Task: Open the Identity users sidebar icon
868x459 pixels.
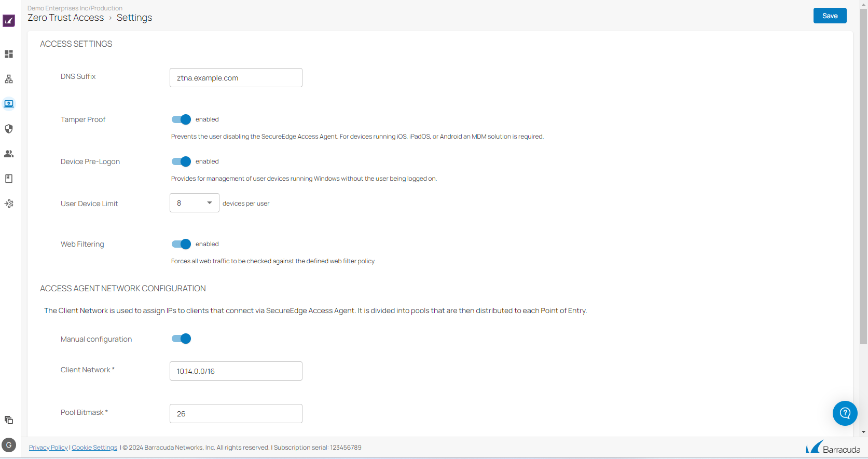Action: [x=9, y=154]
